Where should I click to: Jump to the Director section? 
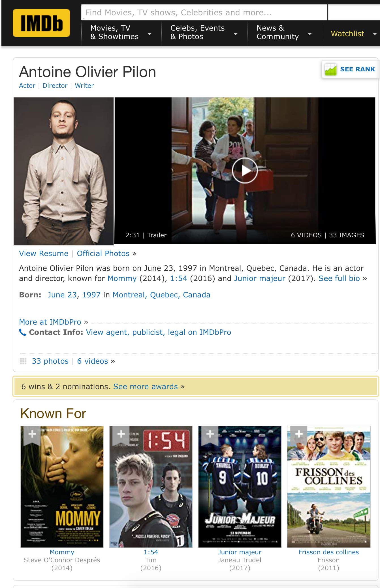55,86
